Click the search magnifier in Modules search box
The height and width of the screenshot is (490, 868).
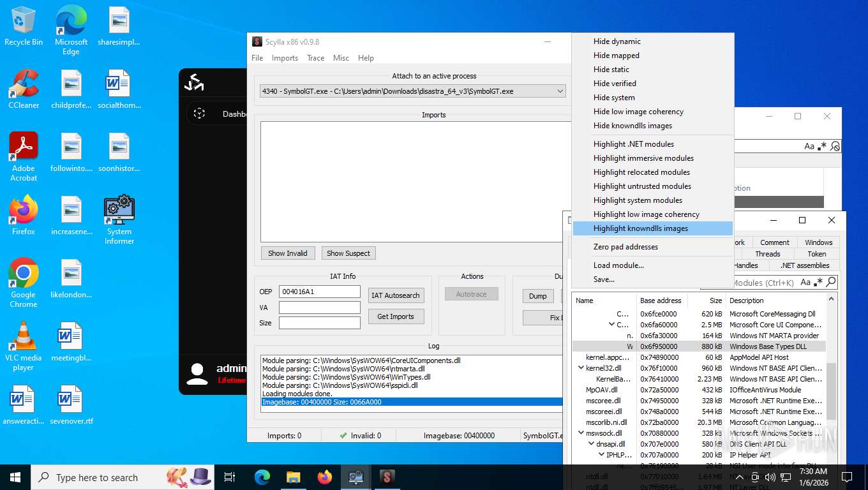pos(831,282)
